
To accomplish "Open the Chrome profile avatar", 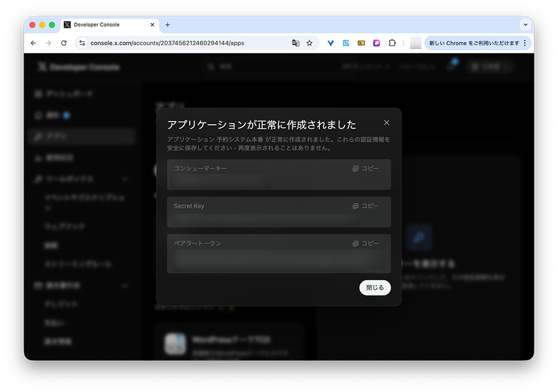I will [415, 43].
